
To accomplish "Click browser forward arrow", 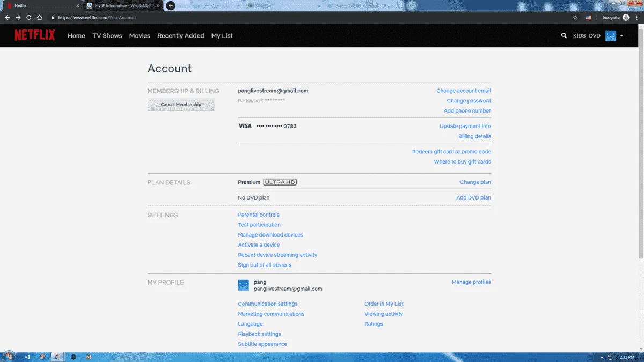I will click(x=18, y=17).
